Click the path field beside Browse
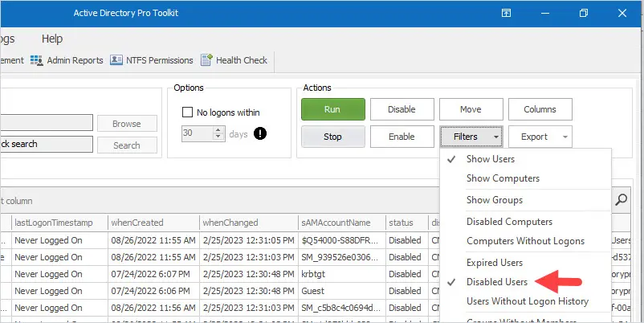 [x=47, y=123]
